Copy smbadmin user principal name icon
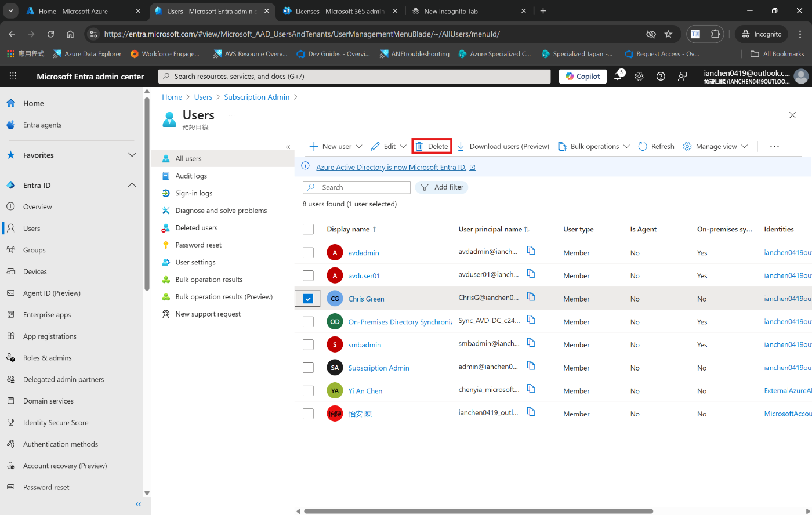 click(x=531, y=343)
